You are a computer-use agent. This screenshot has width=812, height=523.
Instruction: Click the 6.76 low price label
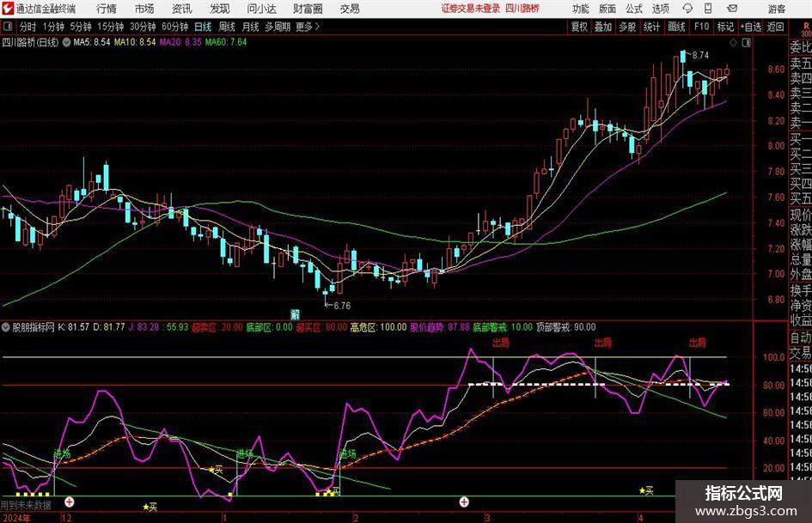pos(342,306)
